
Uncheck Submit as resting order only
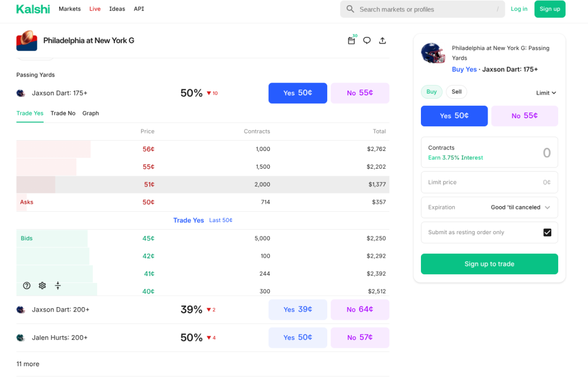(x=547, y=232)
